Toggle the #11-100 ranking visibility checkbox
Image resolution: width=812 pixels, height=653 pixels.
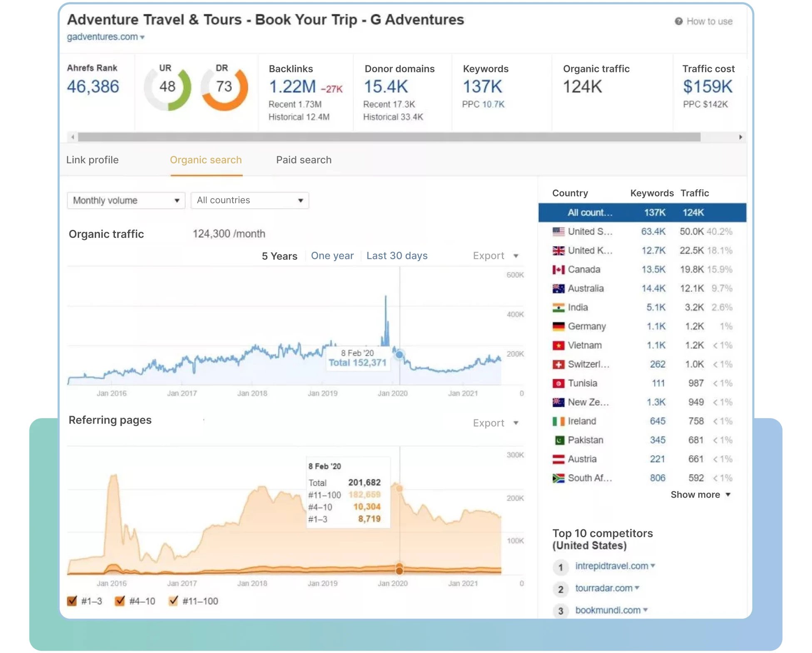tap(172, 601)
